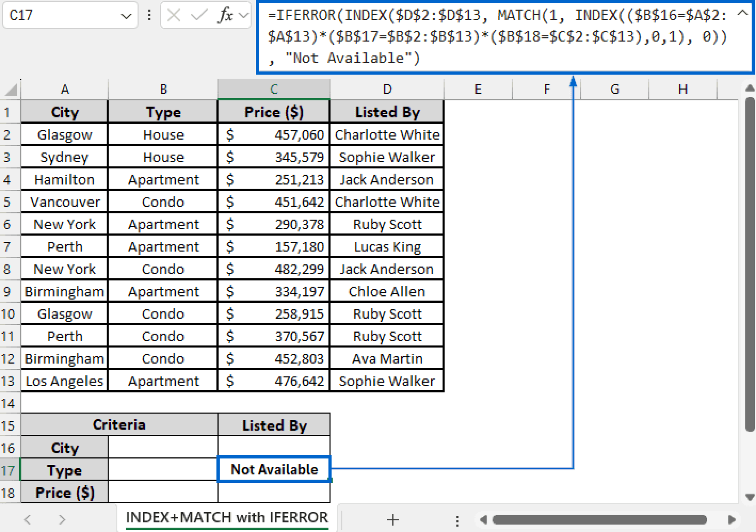Select column header D
The width and height of the screenshot is (756, 532).
[386, 89]
